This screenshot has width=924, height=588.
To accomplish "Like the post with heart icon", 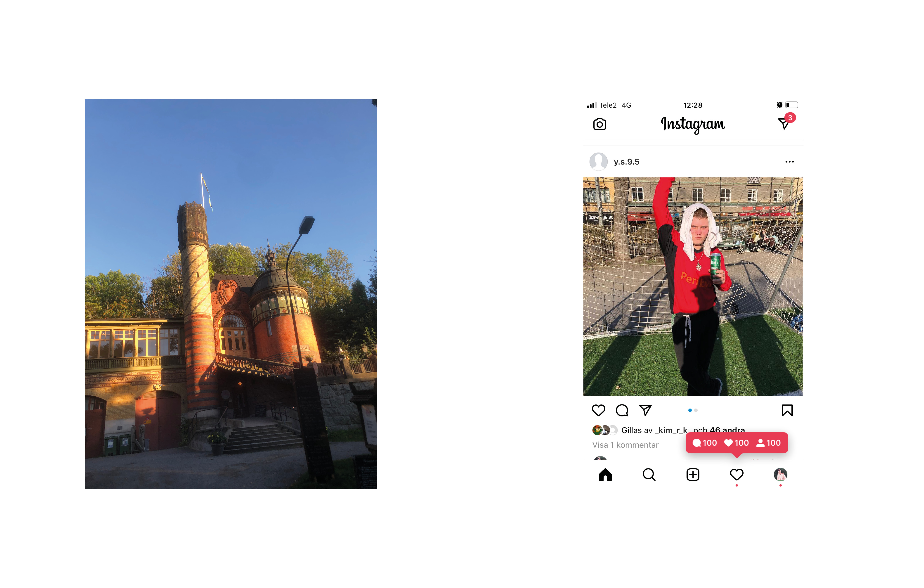I will [598, 410].
